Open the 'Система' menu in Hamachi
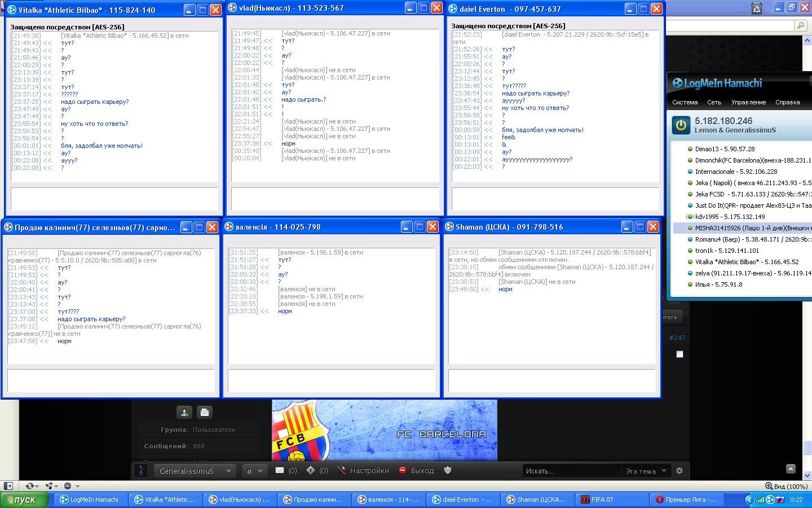Screen dimensions: 812x508 685,102
